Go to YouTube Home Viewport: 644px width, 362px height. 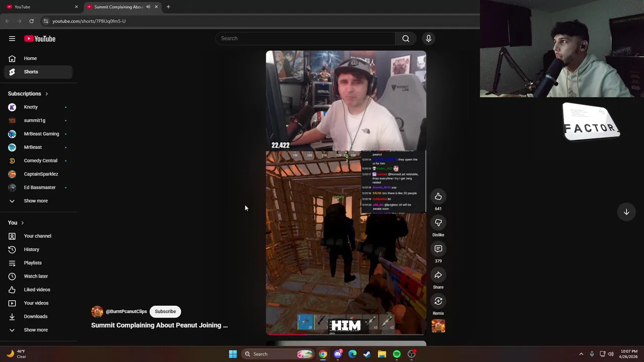click(x=38, y=58)
